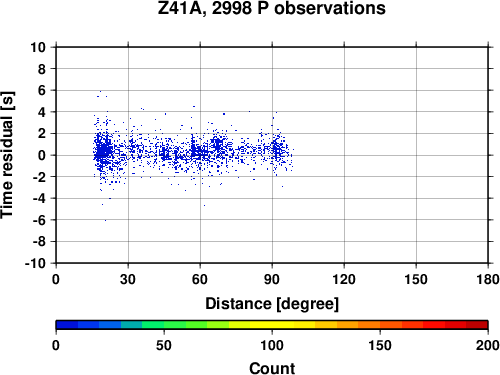The image size is (500, 375).
Task: Click the y-axis tick label '-6'
Action: click(39, 220)
